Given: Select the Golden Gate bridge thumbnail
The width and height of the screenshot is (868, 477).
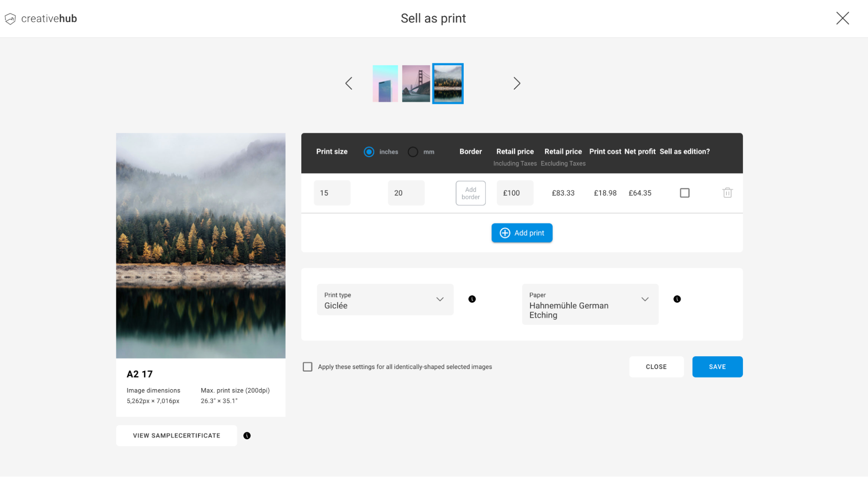Looking at the screenshot, I should (x=416, y=83).
